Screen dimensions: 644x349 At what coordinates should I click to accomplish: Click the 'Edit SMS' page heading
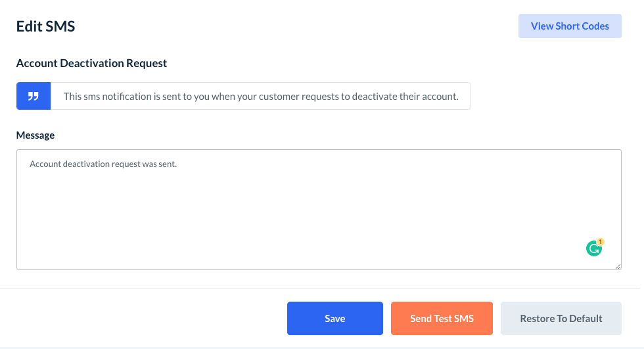45,26
